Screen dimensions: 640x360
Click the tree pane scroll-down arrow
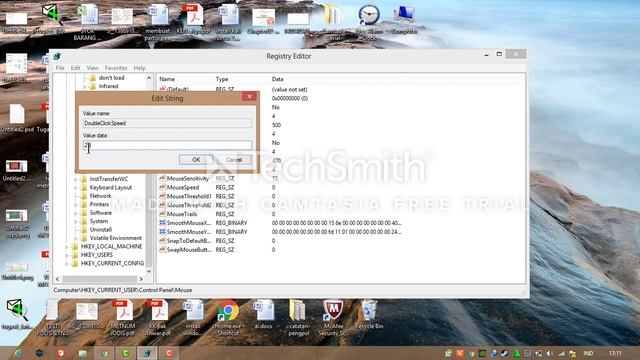149,271
